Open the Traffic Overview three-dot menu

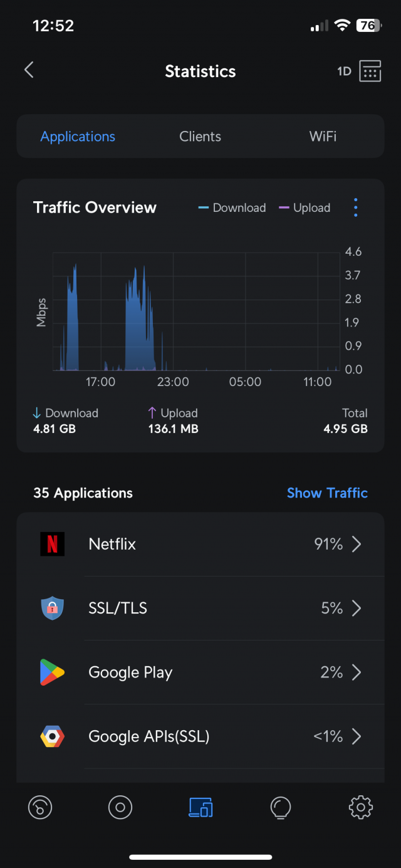355,207
